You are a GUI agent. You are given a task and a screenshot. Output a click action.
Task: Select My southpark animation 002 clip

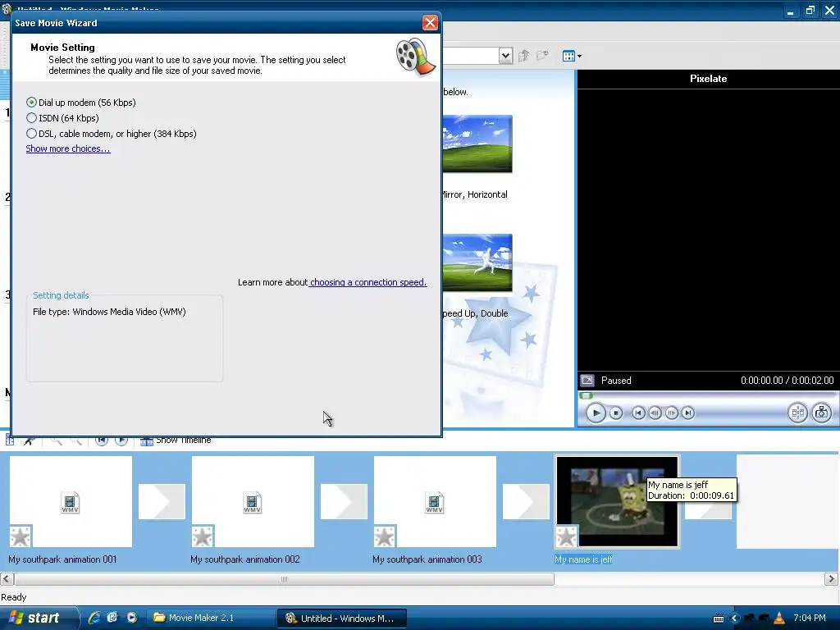tap(253, 501)
